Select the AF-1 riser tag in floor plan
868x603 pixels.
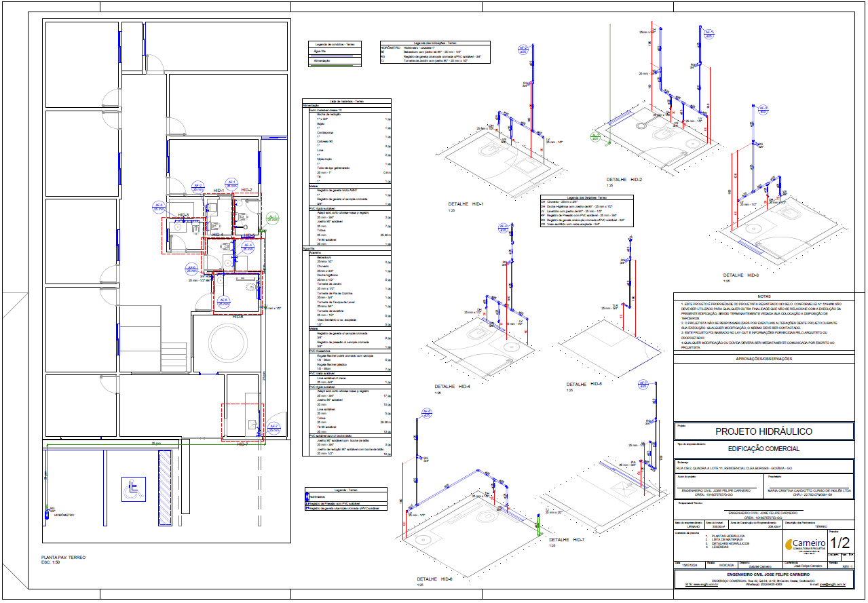(x=231, y=183)
